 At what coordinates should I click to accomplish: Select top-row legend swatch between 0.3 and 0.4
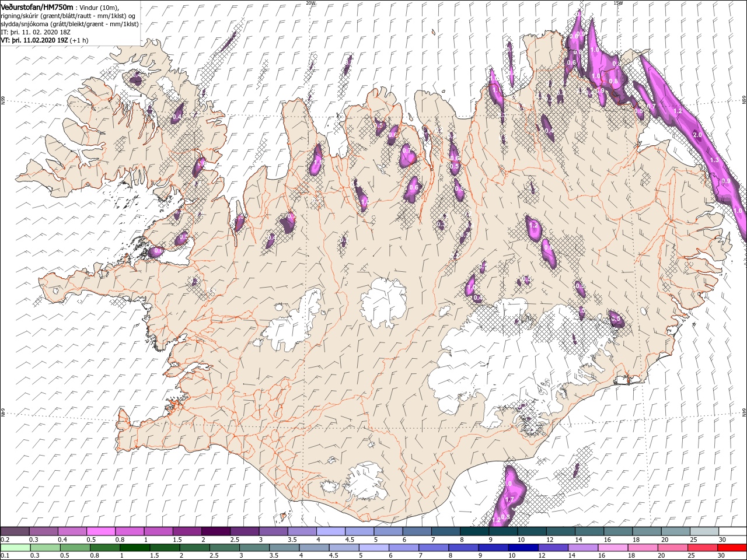pyautogui.click(x=43, y=531)
